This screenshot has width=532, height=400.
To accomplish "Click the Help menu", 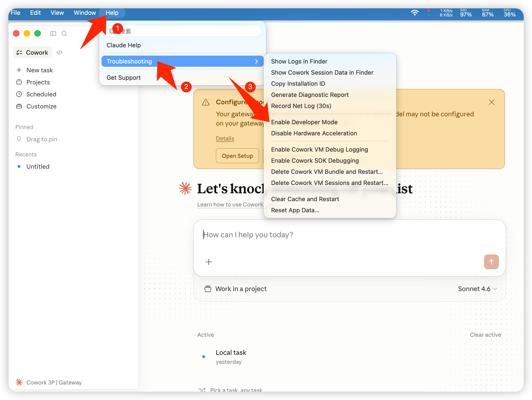I will pos(112,13).
